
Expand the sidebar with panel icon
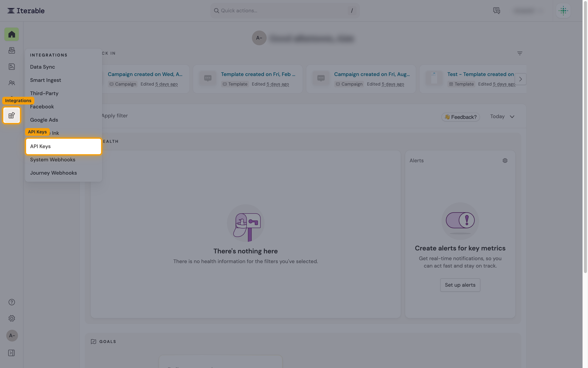pos(11,353)
